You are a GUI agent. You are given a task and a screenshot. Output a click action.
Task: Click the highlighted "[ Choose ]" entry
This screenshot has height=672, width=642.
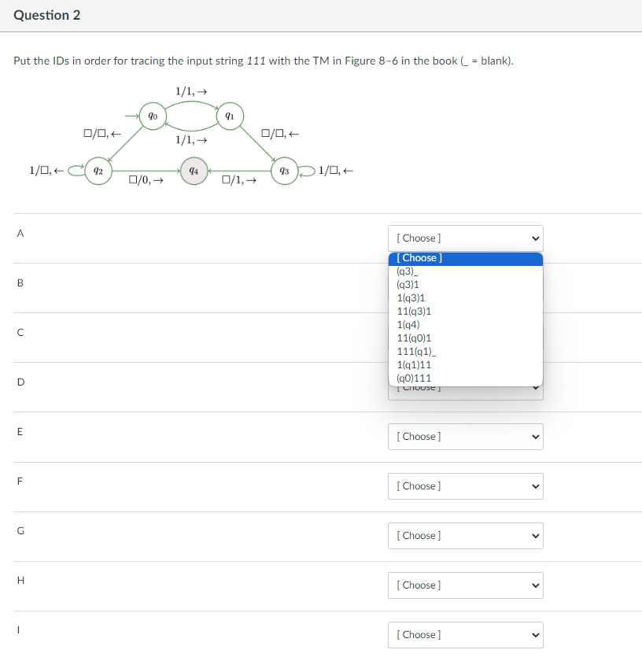[419, 257]
